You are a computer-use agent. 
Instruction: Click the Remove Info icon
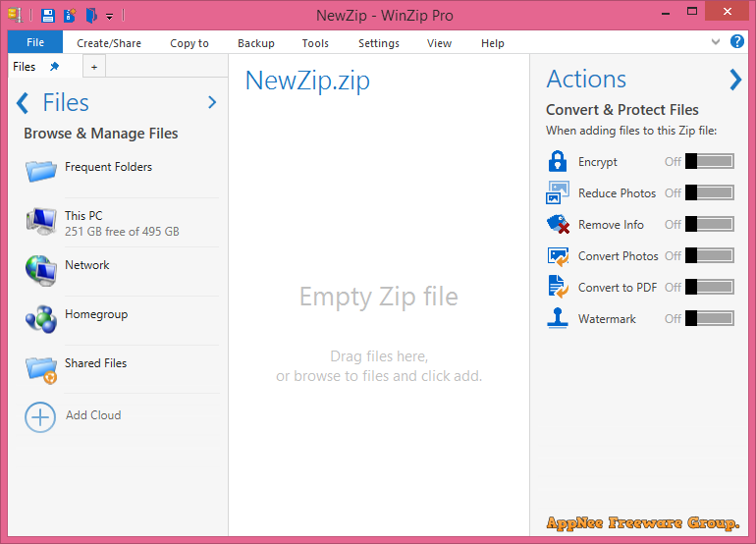click(x=558, y=224)
